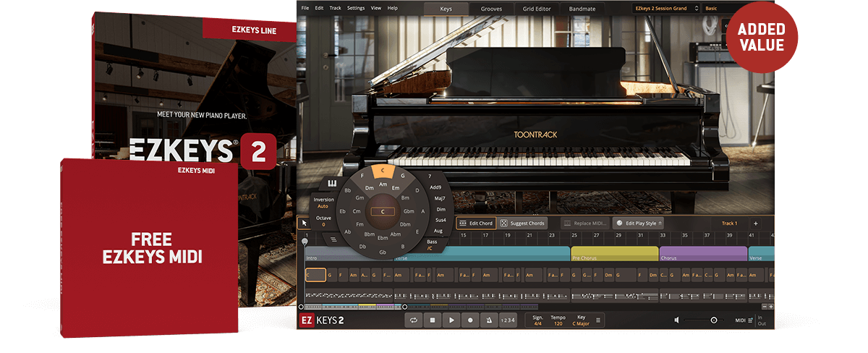Screen dimensions: 868x353
Task: Open the piano keyboard icon in chord wheel
Action: tap(333, 183)
